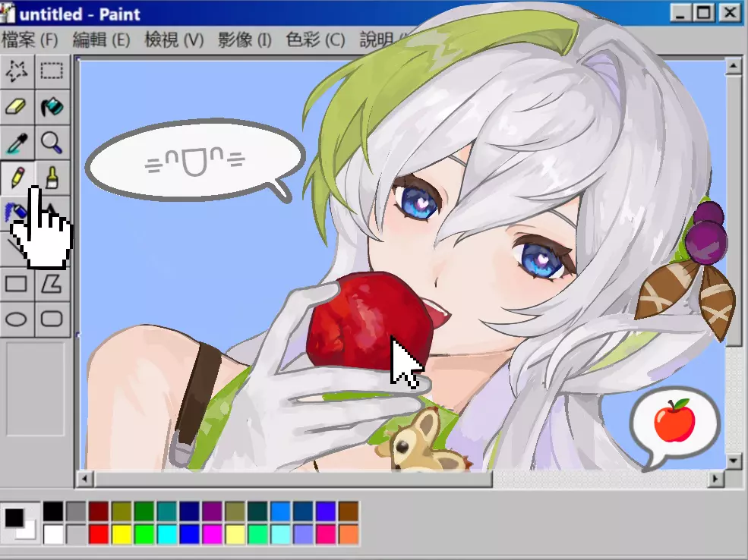The image size is (748, 560).
Task: Choose the Brush tool
Action: coord(52,178)
